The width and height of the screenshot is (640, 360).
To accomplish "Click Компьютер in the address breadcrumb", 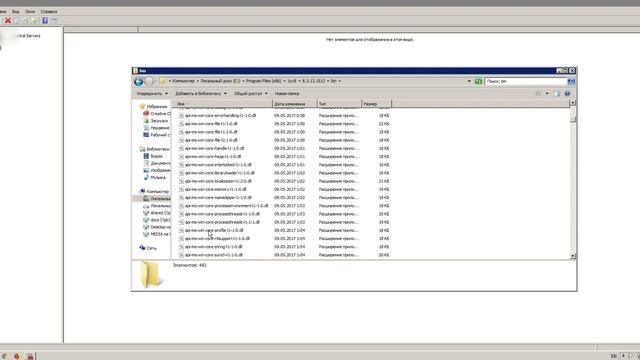I will (x=183, y=81).
